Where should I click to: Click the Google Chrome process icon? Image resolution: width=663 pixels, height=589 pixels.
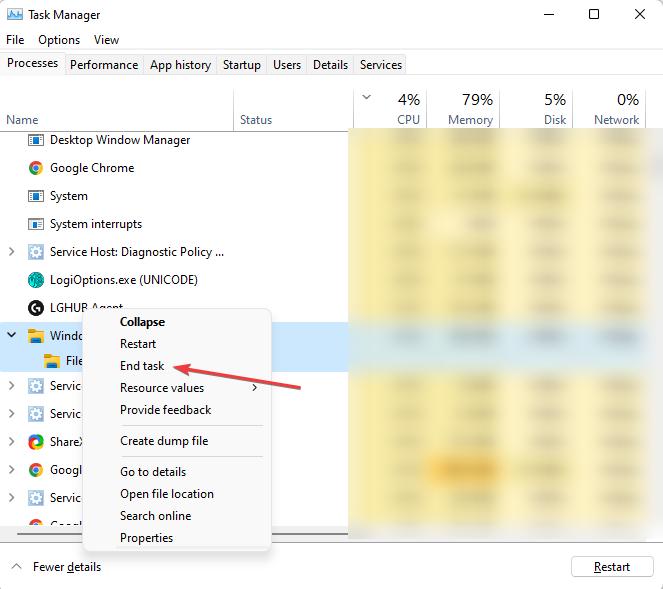pos(36,168)
